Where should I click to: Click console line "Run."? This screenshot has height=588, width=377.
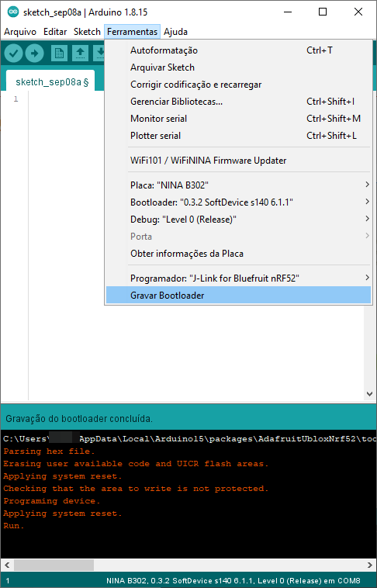[x=13, y=526]
